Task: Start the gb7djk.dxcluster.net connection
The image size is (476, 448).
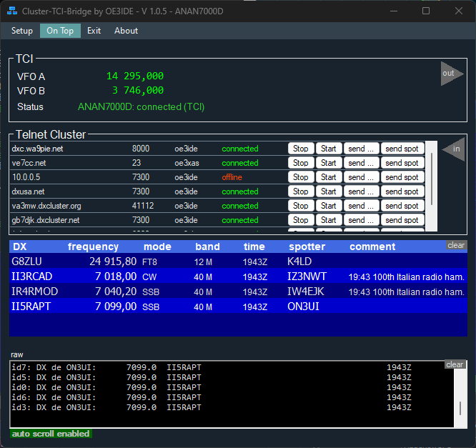Action: click(329, 220)
